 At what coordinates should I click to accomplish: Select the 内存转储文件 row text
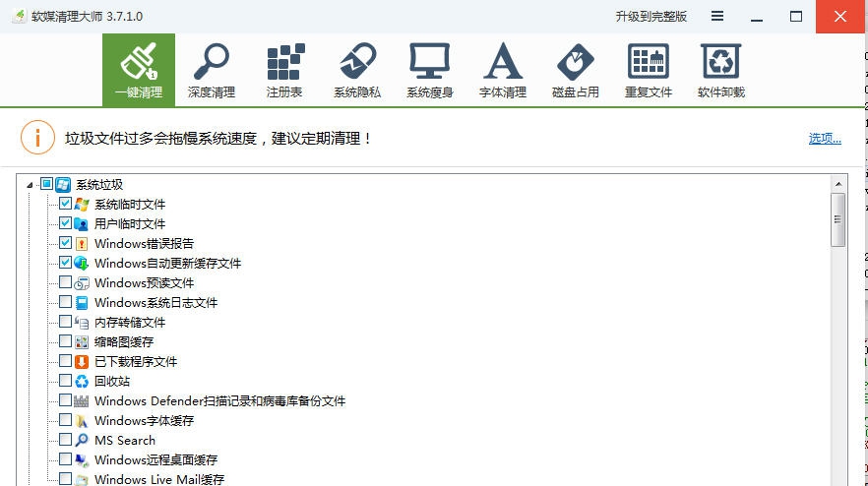[130, 323]
